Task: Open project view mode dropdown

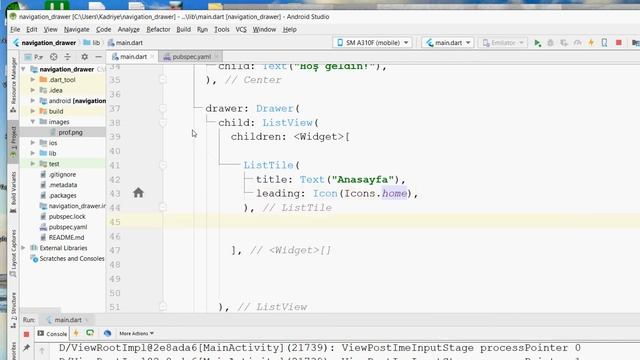Action: [x=34, y=57]
